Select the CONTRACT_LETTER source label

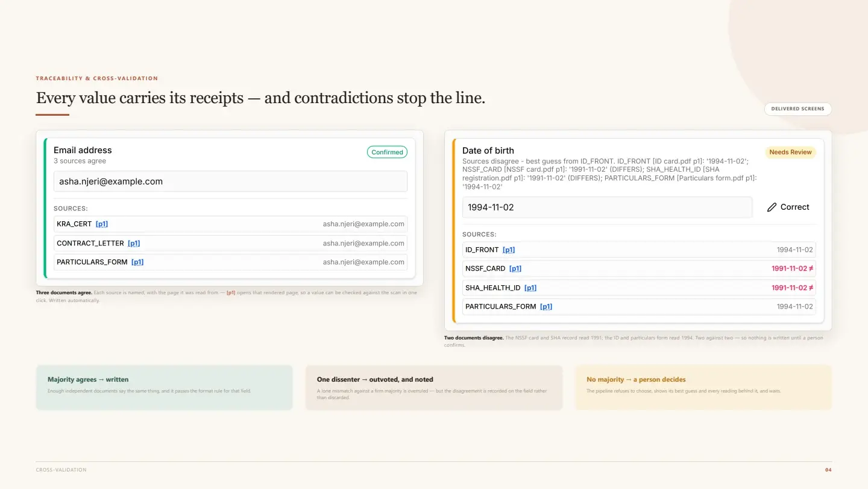point(90,243)
